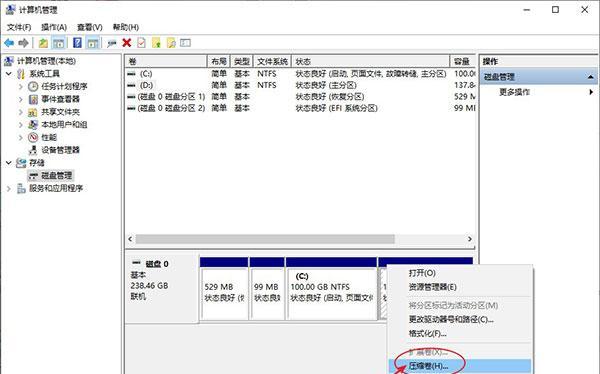Image resolution: width=600 pixels, height=374 pixels.
Task: Toggle the Show/Hide Console Tree icon
Action: [59, 43]
